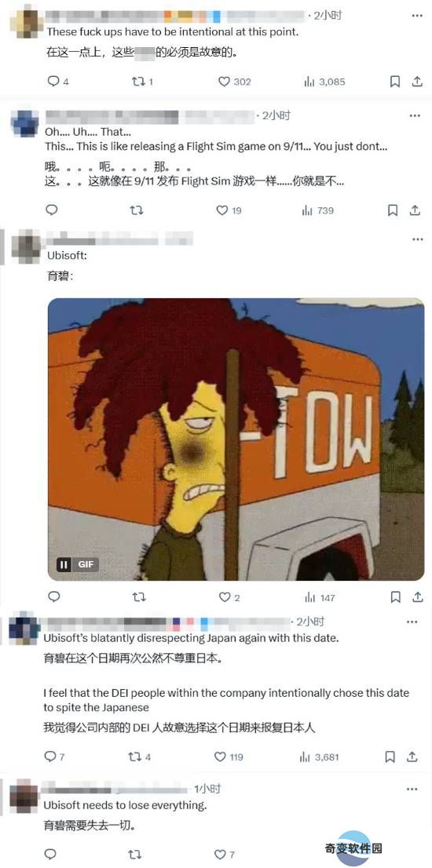The height and width of the screenshot is (868, 432).
Task: Bookmark the disrespecting Japan tweet
Action: coord(390,757)
